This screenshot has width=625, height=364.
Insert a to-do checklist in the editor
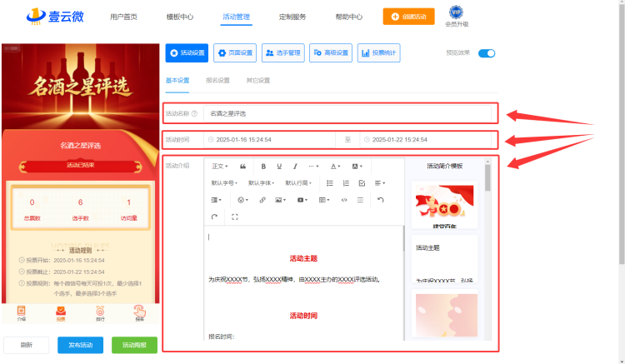[x=362, y=183]
